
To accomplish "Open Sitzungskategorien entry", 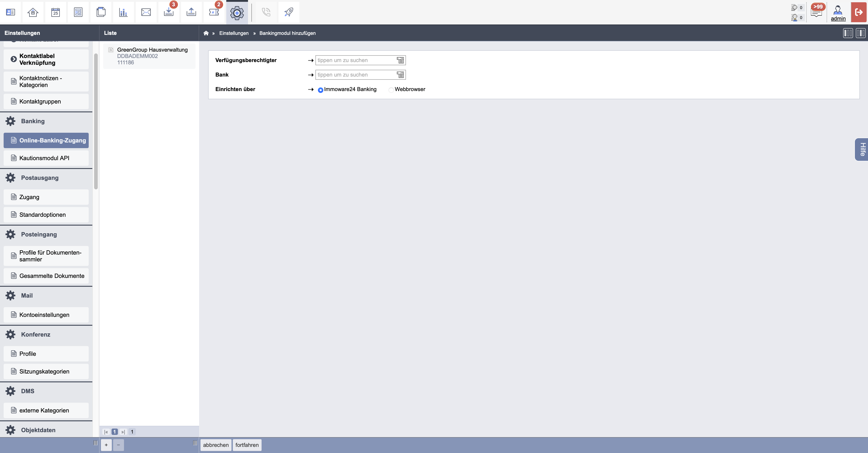I will pos(46,371).
